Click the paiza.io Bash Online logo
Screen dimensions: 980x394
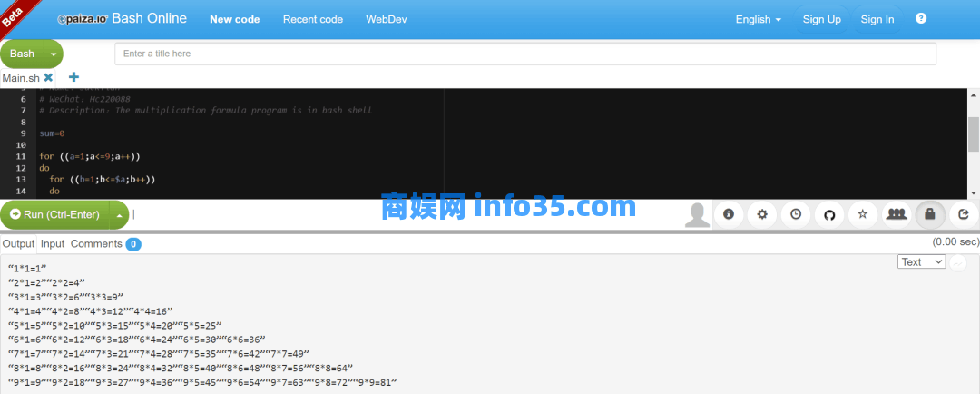click(122, 19)
